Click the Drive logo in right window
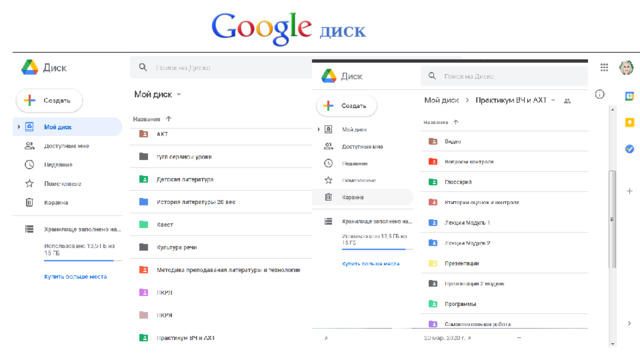The width and height of the screenshot is (640, 360). pos(329,76)
